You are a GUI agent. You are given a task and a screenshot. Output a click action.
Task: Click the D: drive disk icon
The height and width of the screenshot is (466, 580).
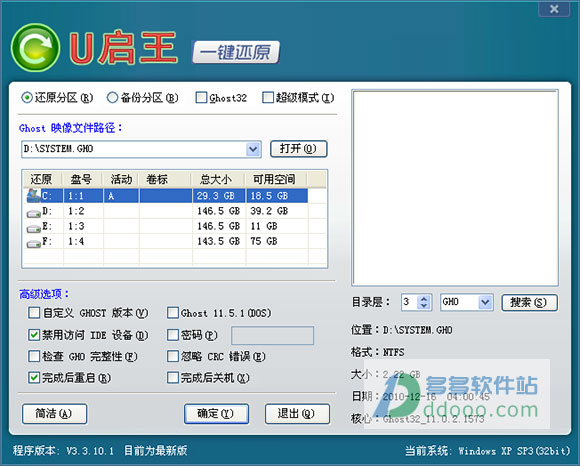pos(34,213)
